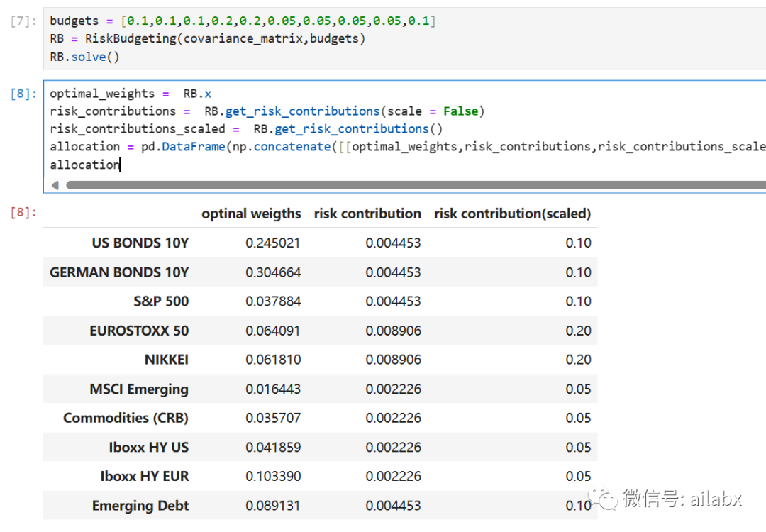Click the weight value 0.089131
This screenshot has height=532, width=766.
273,506
